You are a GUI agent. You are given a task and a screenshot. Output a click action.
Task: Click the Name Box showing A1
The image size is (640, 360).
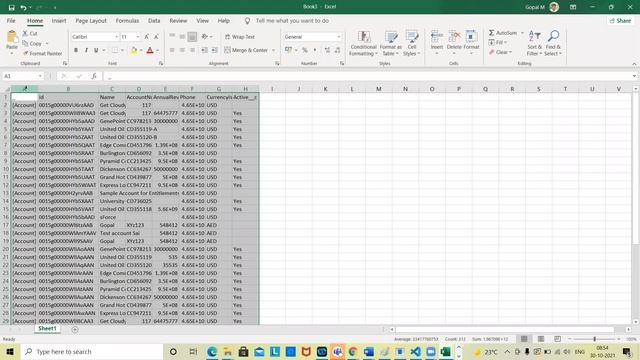pyautogui.click(x=23, y=76)
